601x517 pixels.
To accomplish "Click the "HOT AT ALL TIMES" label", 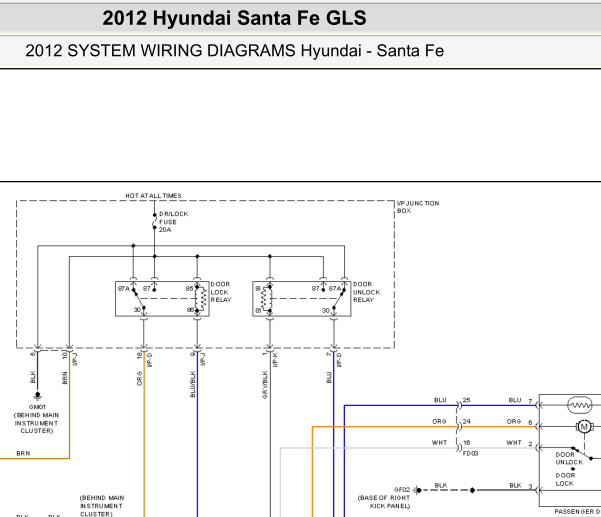I will pos(153,195).
